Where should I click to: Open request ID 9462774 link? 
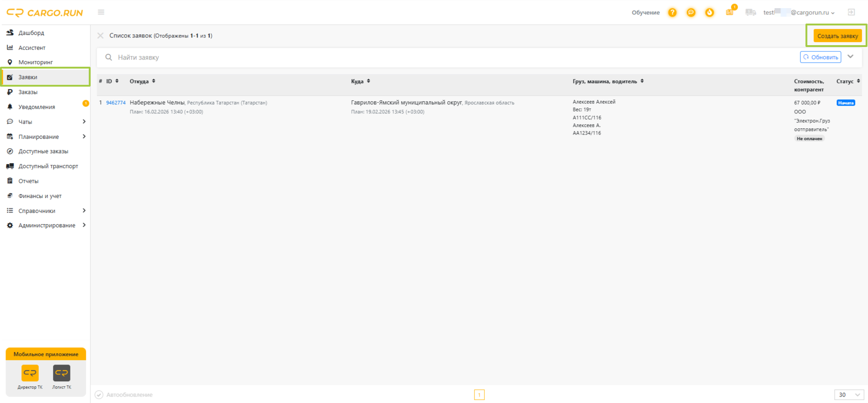click(116, 103)
